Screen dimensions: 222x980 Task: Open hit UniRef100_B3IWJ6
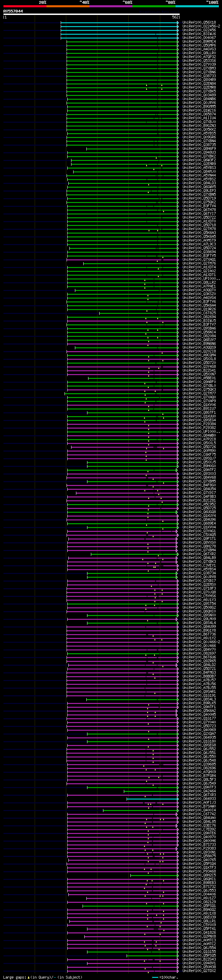[199, 34]
